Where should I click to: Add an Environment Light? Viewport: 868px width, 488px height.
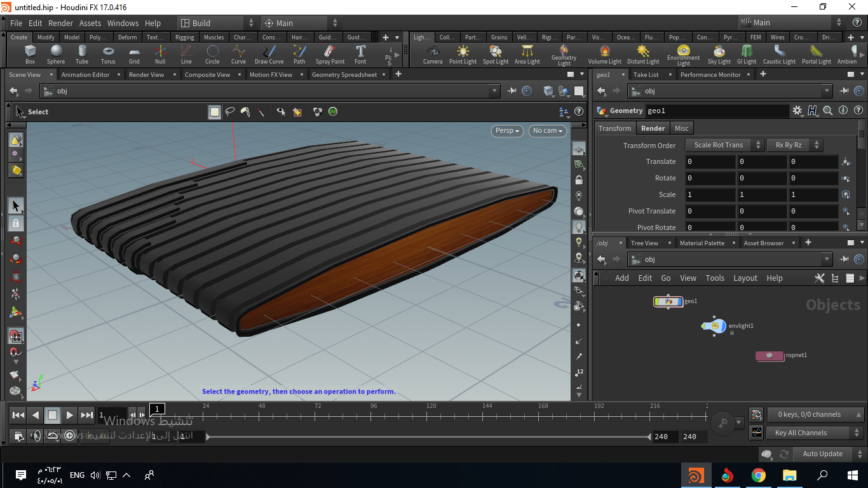coord(684,55)
